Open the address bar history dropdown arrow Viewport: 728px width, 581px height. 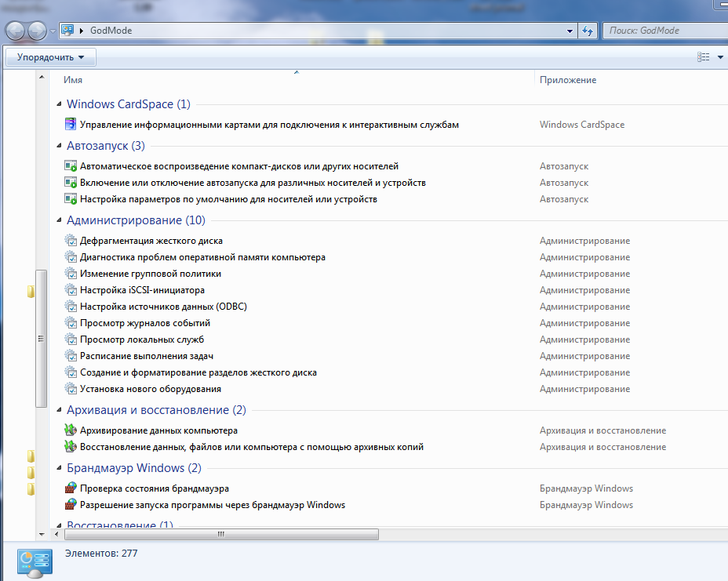tap(570, 31)
